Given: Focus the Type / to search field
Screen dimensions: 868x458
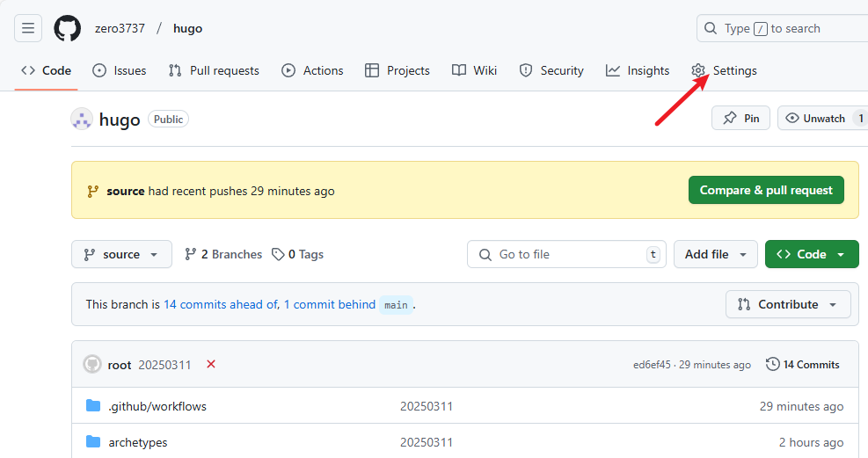Looking at the screenshot, I should 782,28.
